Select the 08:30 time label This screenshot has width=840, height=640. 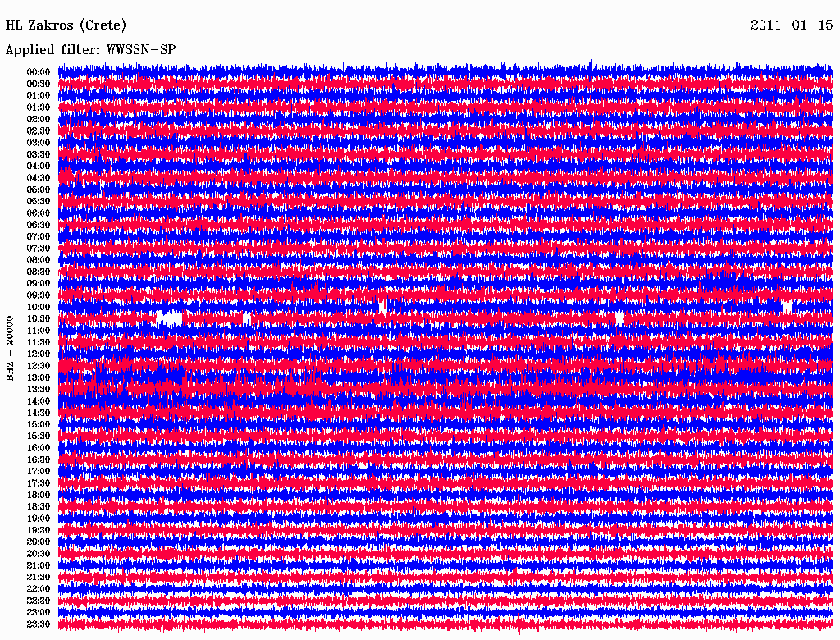39,272
